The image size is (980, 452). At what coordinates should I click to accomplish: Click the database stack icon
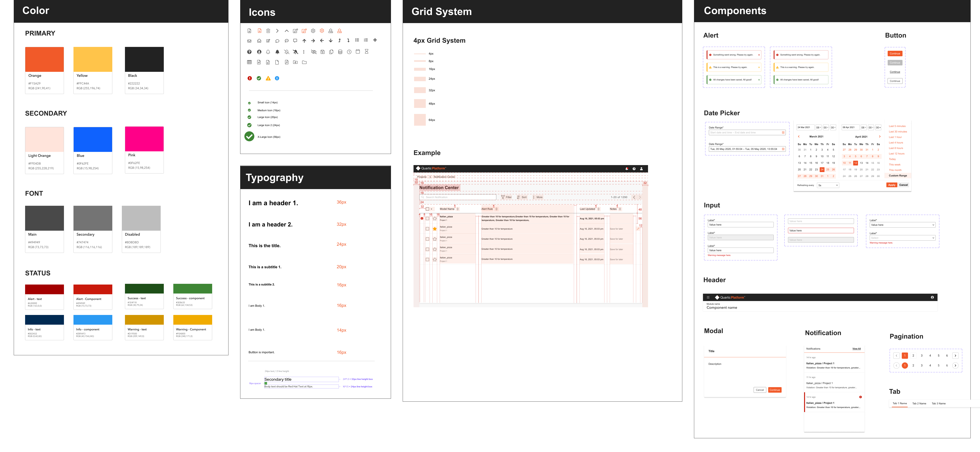pyautogui.click(x=340, y=52)
